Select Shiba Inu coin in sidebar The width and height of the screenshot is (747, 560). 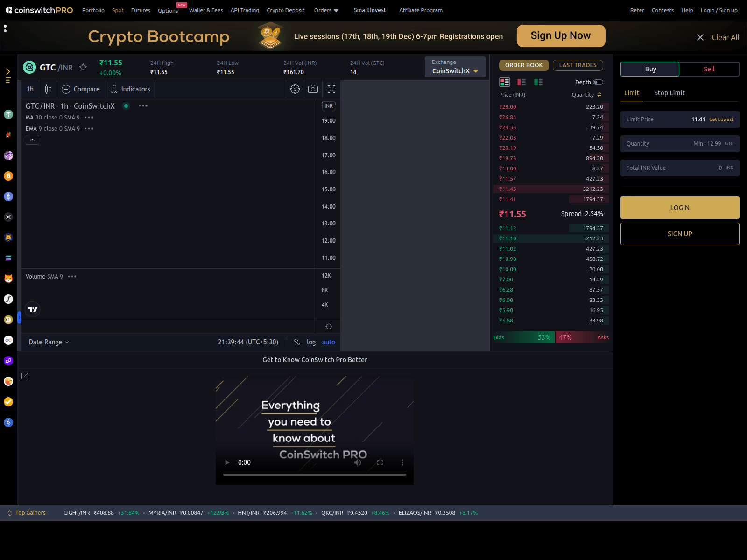point(8,279)
